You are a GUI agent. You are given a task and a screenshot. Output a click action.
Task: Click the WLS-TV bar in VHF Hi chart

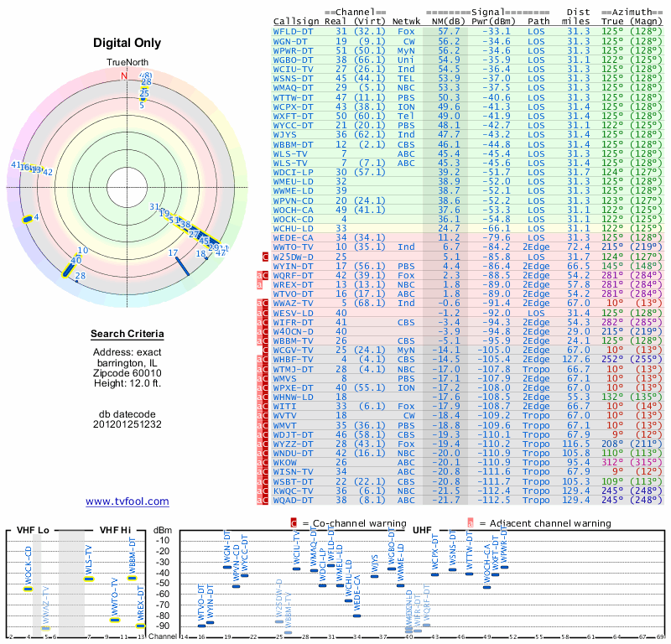[x=89, y=579]
